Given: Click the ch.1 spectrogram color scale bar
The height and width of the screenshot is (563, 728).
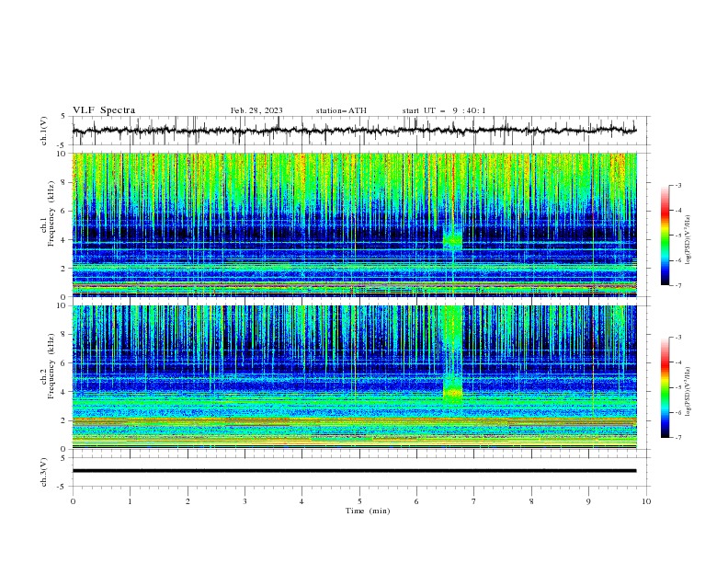Looking at the screenshot, I should pos(665,236).
